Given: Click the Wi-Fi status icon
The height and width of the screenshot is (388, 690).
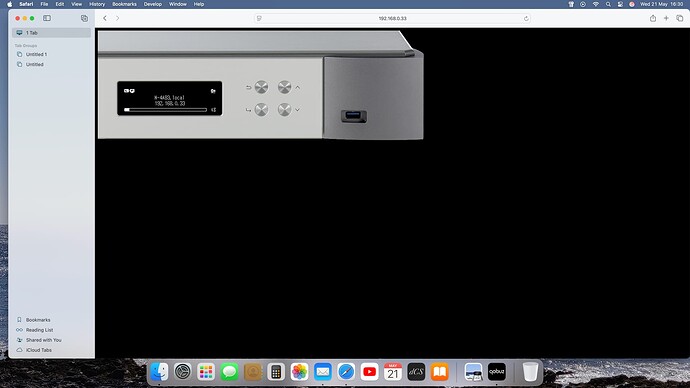Looking at the screenshot, I should click(x=596, y=4).
